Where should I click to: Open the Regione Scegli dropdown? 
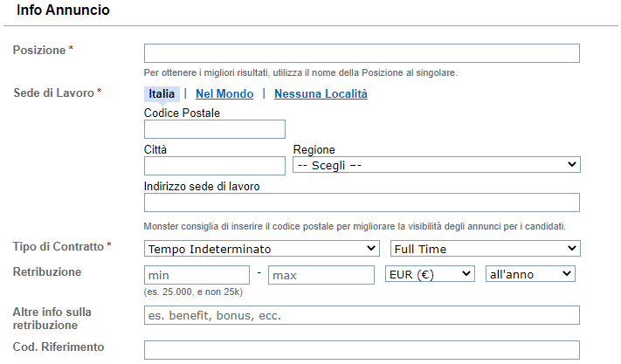pyautogui.click(x=437, y=165)
